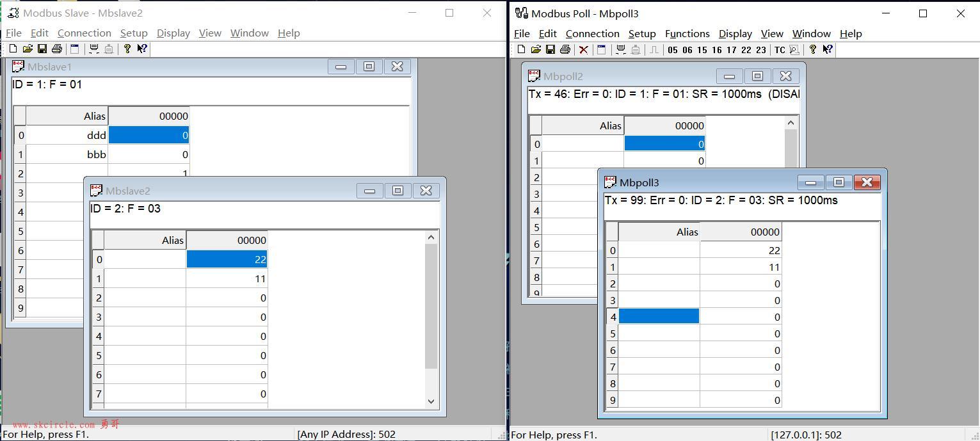Click scroll down arrow in Mbslave2 window
The width and height of the screenshot is (980, 441).
tap(431, 401)
